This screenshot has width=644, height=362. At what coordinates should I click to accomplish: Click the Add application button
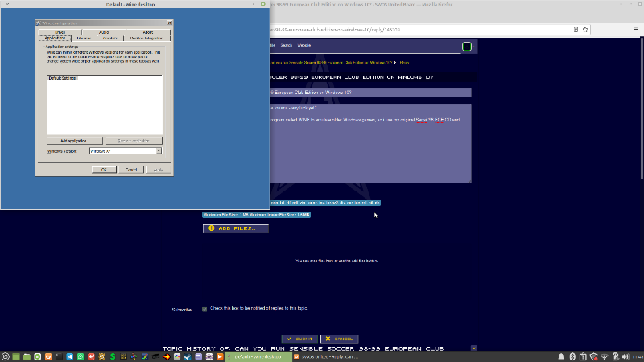tap(74, 141)
